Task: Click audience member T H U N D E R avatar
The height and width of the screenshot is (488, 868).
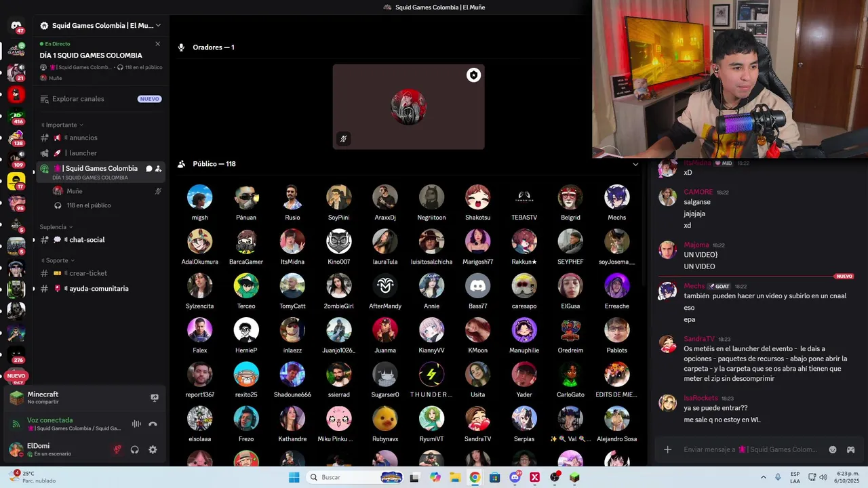Action: click(431, 374)
